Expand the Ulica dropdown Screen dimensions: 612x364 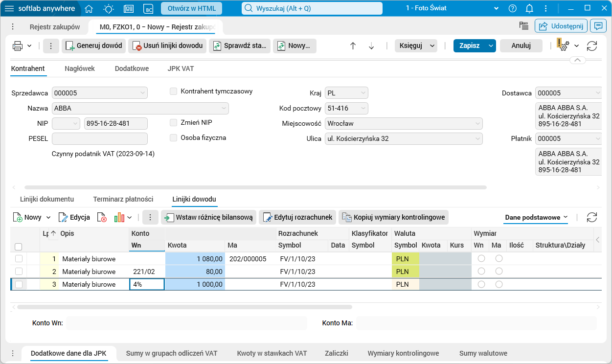477,138
